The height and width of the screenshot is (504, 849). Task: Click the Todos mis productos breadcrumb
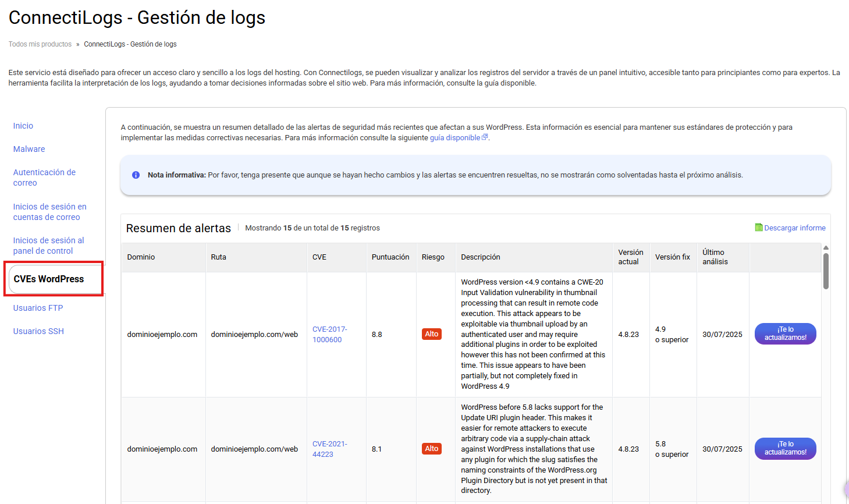(40, 44)
